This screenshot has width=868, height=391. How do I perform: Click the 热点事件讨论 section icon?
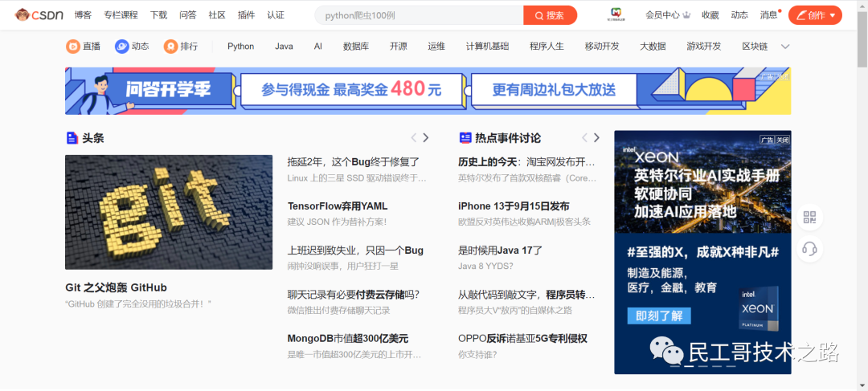(x=465, y=138)
